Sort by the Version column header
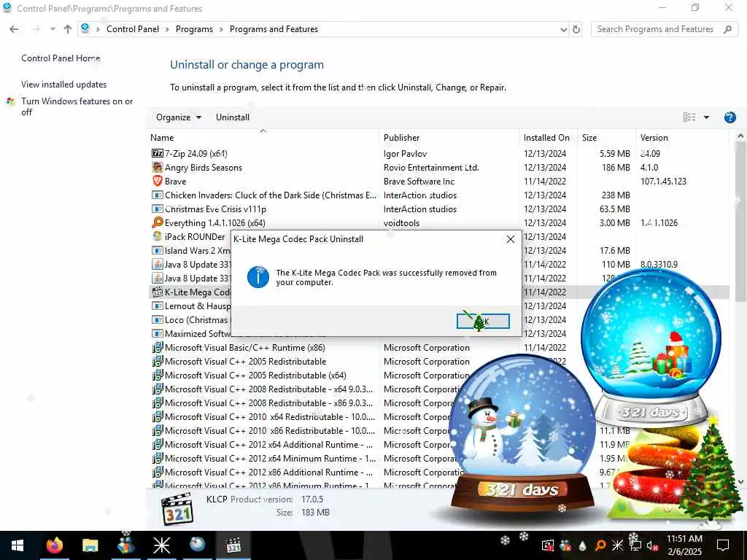The height and width of the screenshot is (560, 747). click(682, 138)
